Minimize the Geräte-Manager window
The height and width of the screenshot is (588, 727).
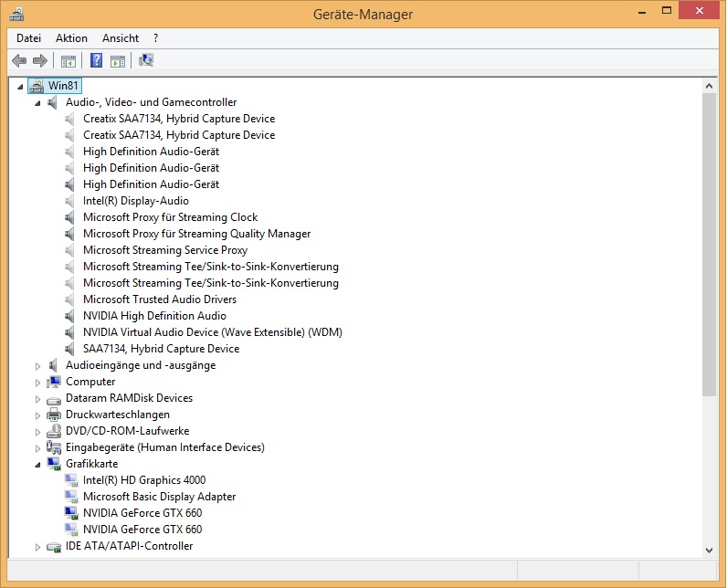pos(642,12)
